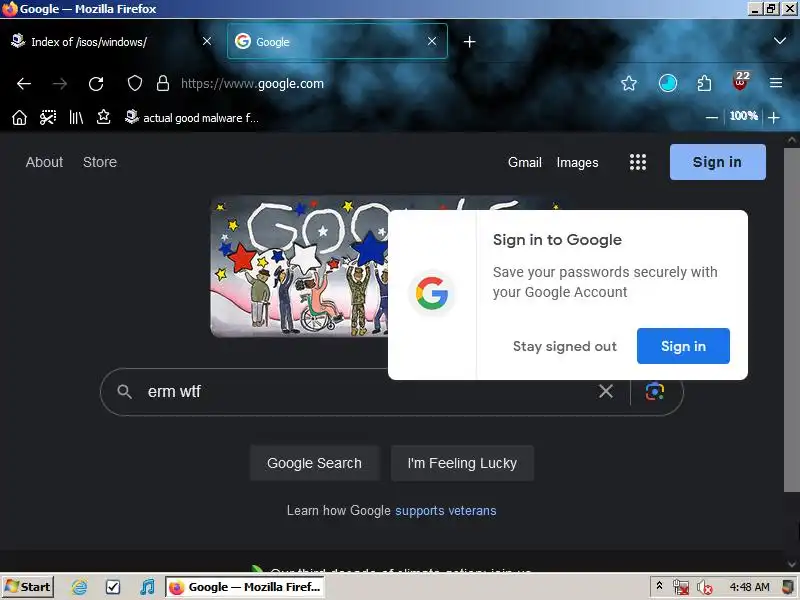
Task: Clear the search text with X
Action: click(x=606, y=391)
